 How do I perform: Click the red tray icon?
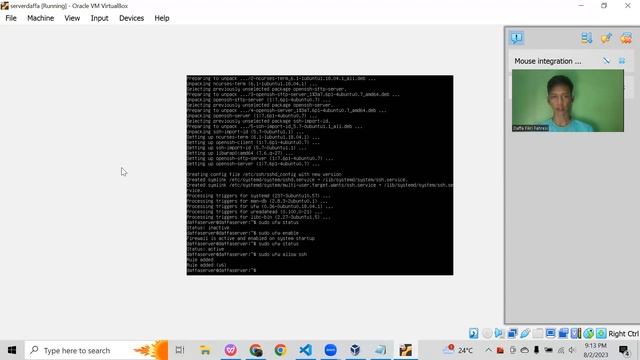pos(500,350)
